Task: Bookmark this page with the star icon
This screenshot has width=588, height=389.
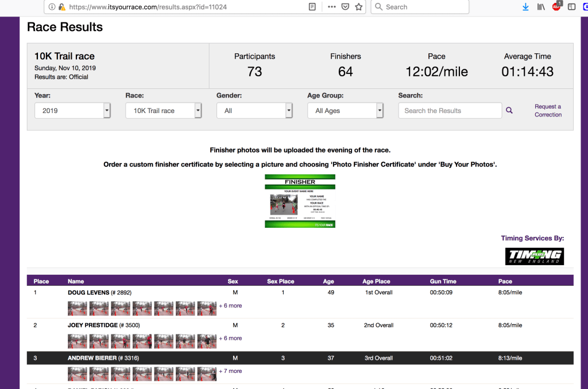Action: point(358,7)
